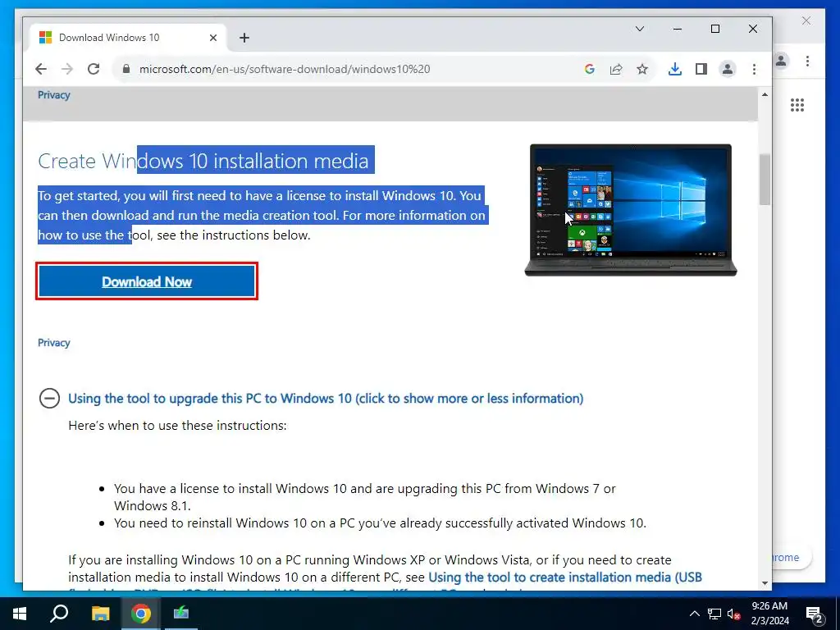Open the profile avatar in front window
The height and width of the screenshot is (630, 840).
click(x=728, y=69)
